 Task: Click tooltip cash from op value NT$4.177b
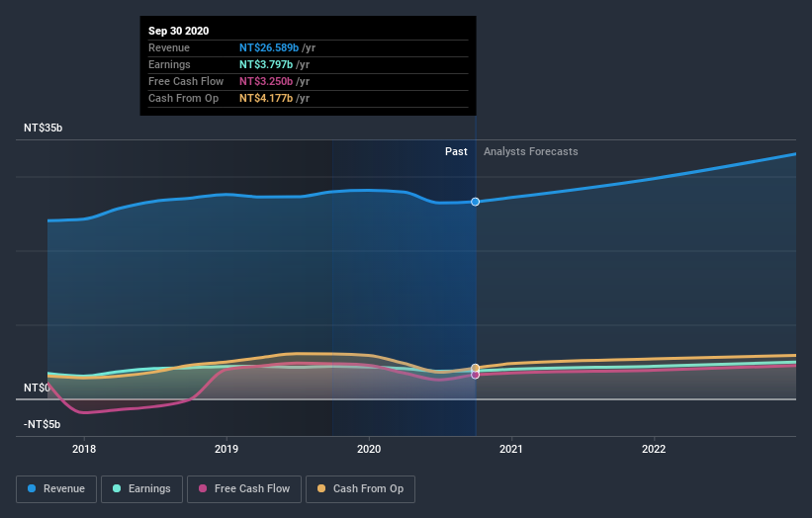pos(266,98)
